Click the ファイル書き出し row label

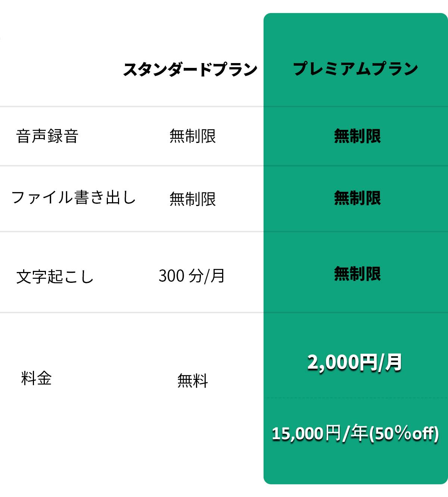click(74, 197)
